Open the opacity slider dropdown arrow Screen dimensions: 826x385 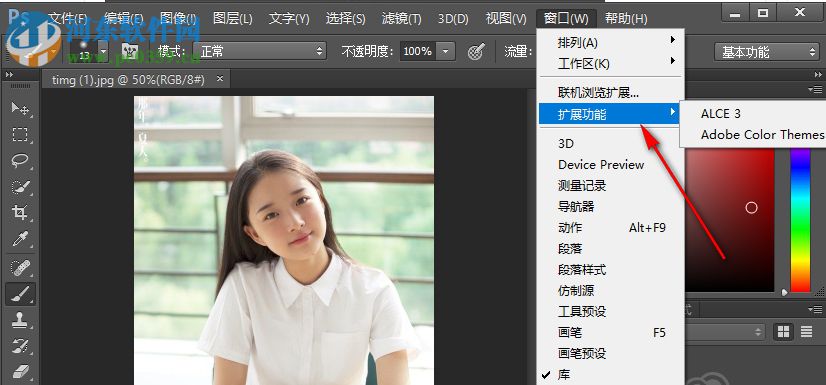coord(446,51)
